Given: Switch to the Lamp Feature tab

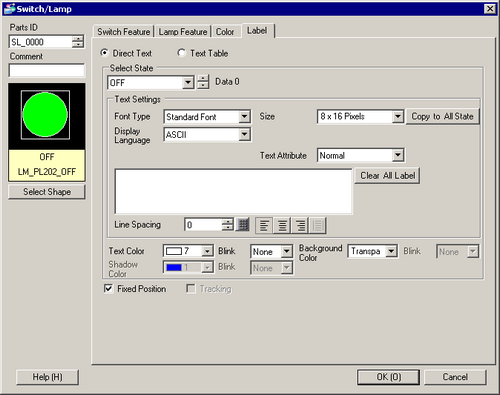Looking at the screenshot, I should [x=183, y=32].
